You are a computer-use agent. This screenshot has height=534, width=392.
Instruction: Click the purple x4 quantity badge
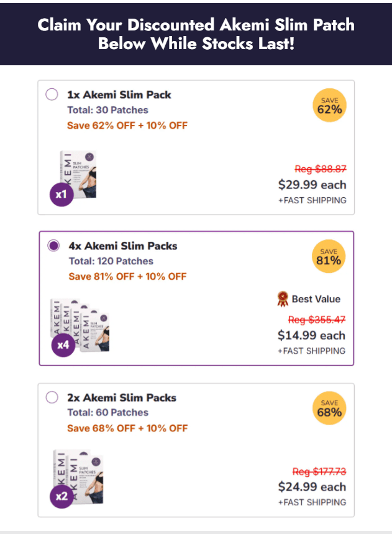point(63,345)
